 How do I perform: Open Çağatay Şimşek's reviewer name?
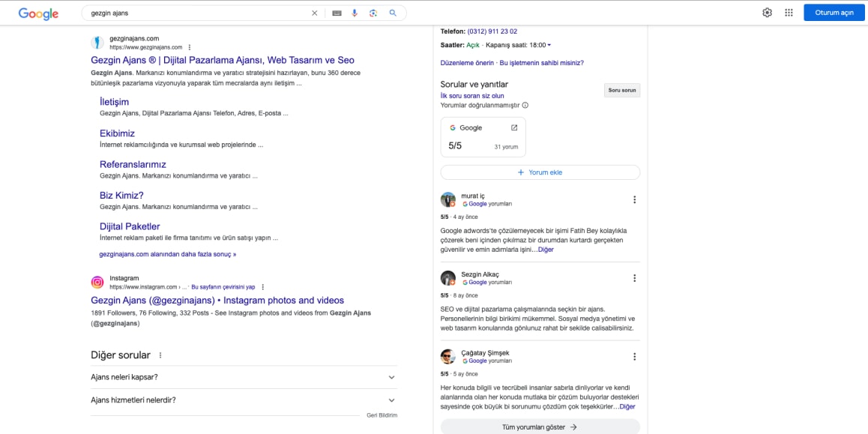pos(485,353)
